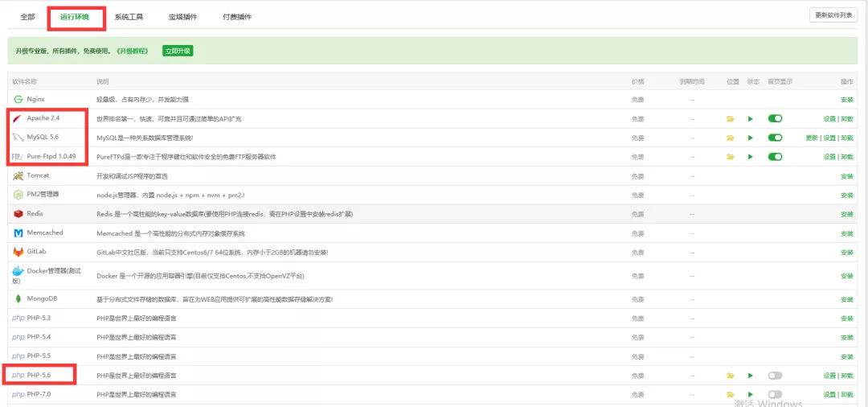Open the MySQL 5.6 folder location icon

point(730,138)
